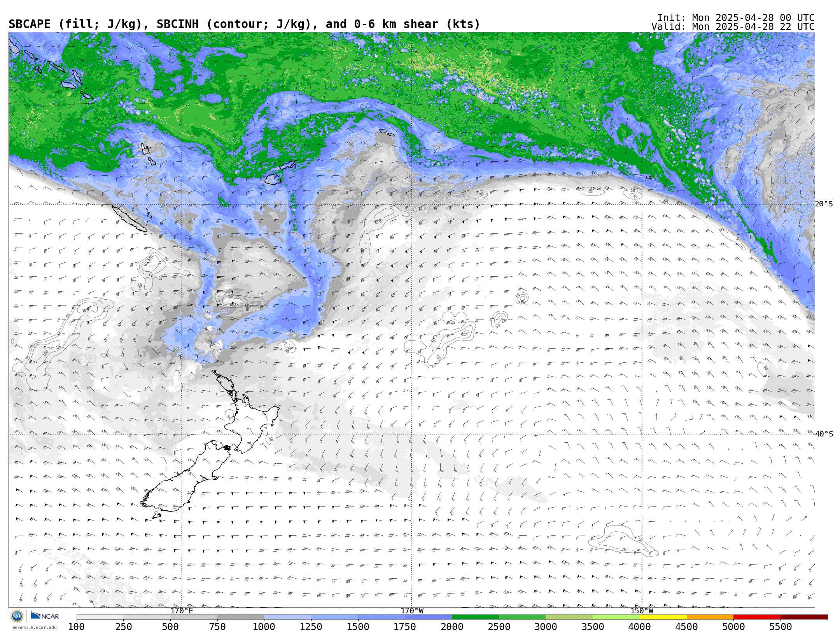Viewport: 840px width, 632px height.
Task: Select the red 5000–5500 colorbar segment
Action: pyautogui.click(x=757, y=617)
